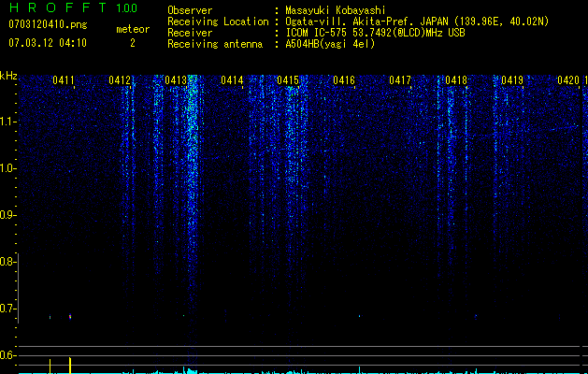Click the 0418 time marker
This screenshot has width=588, height=374.
[x=456, y=80]
